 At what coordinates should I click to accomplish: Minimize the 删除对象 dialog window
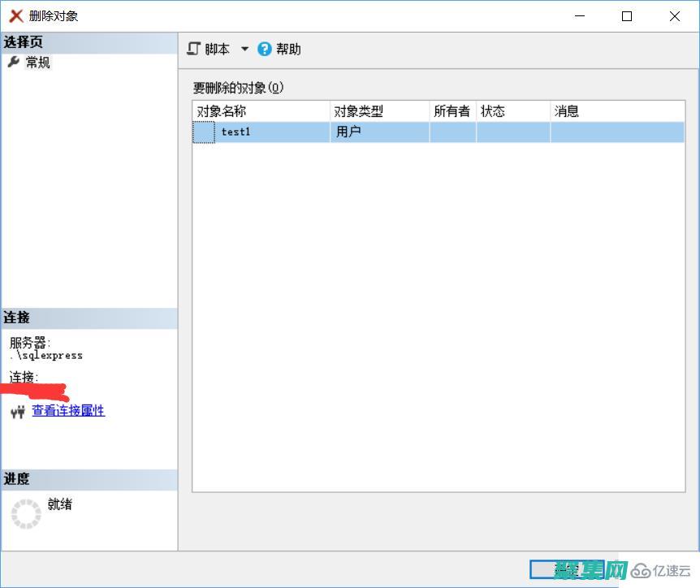pos(580,16)
